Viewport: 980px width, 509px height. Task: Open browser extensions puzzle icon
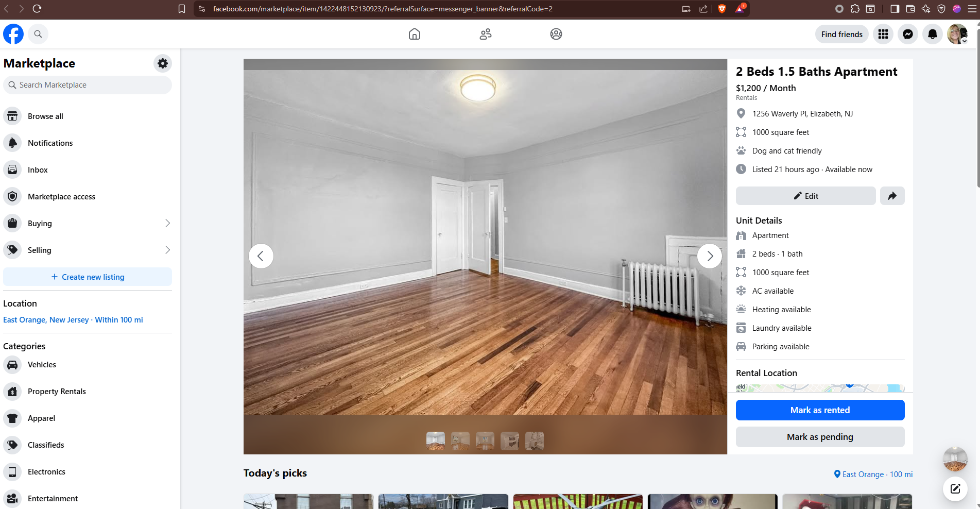[x=855, y=9]
